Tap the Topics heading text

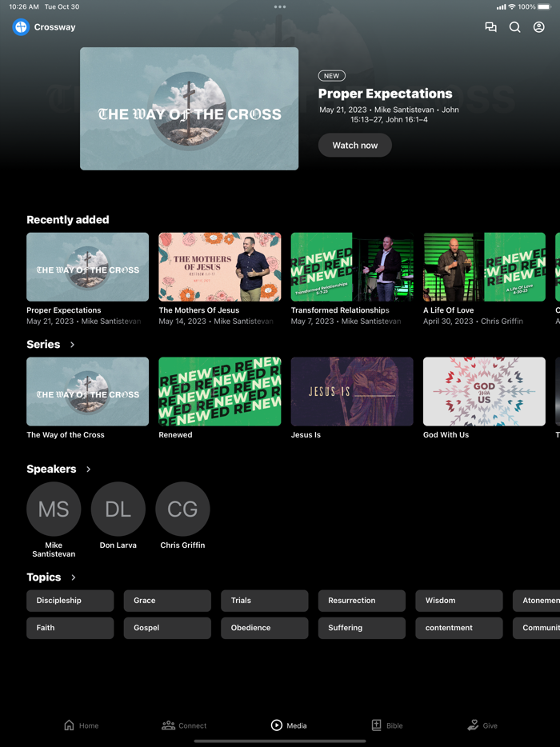44,577
